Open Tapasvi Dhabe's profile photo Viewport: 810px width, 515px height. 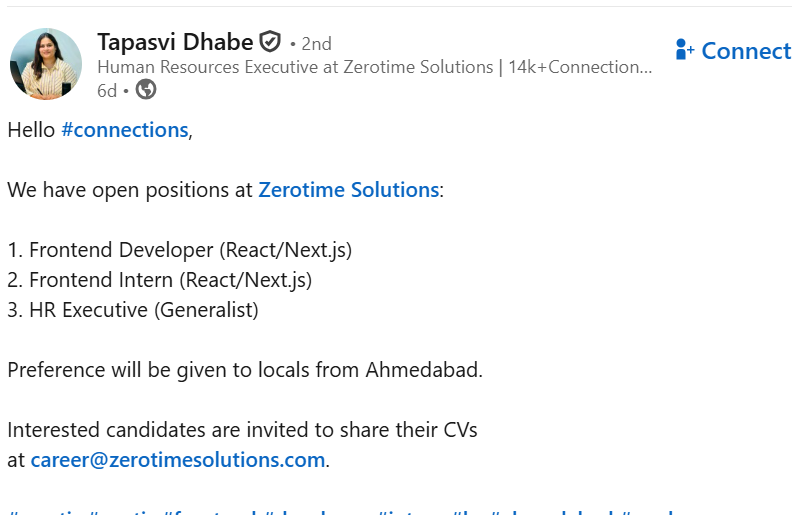pos(46,63)
